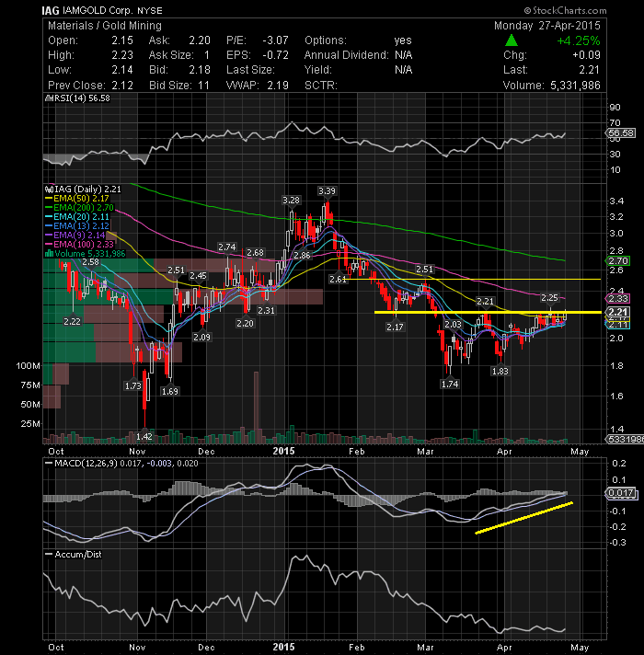Viewport: 644px width, 655px height.
Task: Click the EMA(50) 2.17 legend entry
Action: (82, 199)
